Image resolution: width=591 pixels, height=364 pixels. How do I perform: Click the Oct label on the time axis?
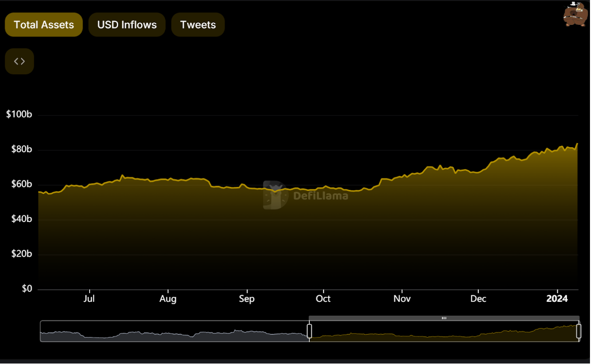[x=323, y=299]
